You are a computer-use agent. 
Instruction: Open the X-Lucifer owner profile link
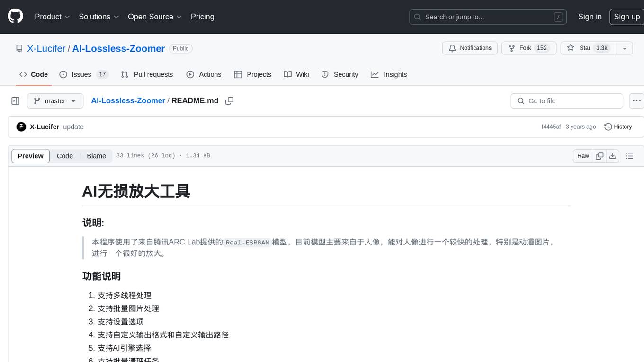pyautogui.click(x=46, y=48)
